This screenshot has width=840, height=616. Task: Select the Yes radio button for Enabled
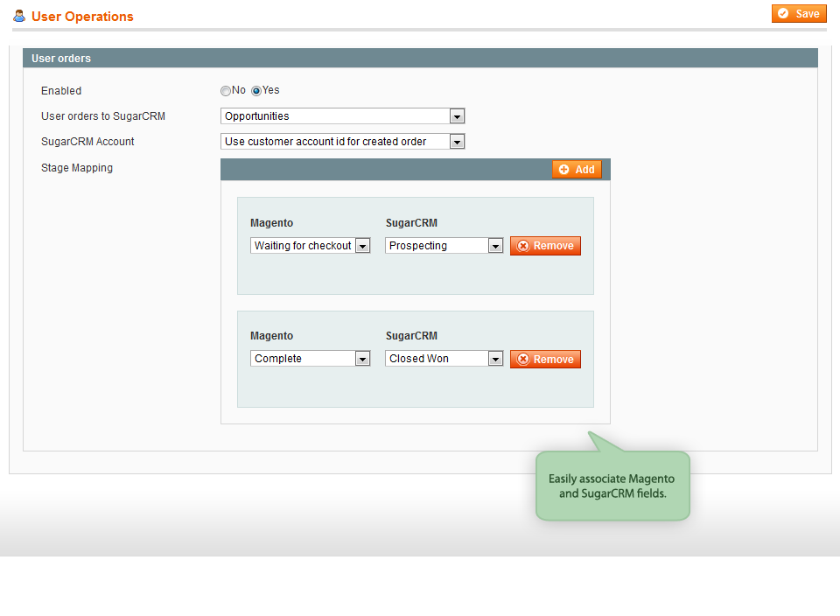point(256,91)
